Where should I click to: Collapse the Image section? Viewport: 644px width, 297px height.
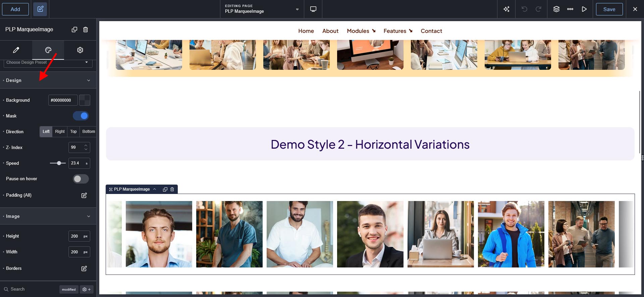(48, 216)
